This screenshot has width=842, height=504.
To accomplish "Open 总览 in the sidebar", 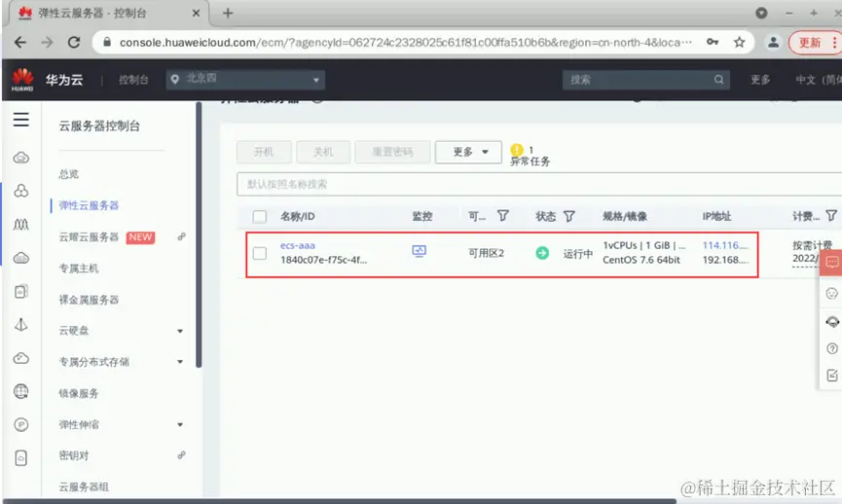I will 69,174.
